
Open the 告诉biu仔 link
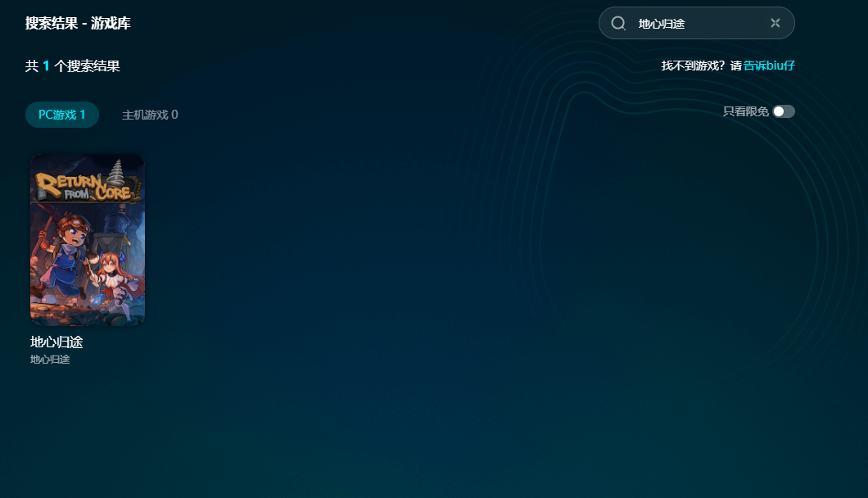769,66
